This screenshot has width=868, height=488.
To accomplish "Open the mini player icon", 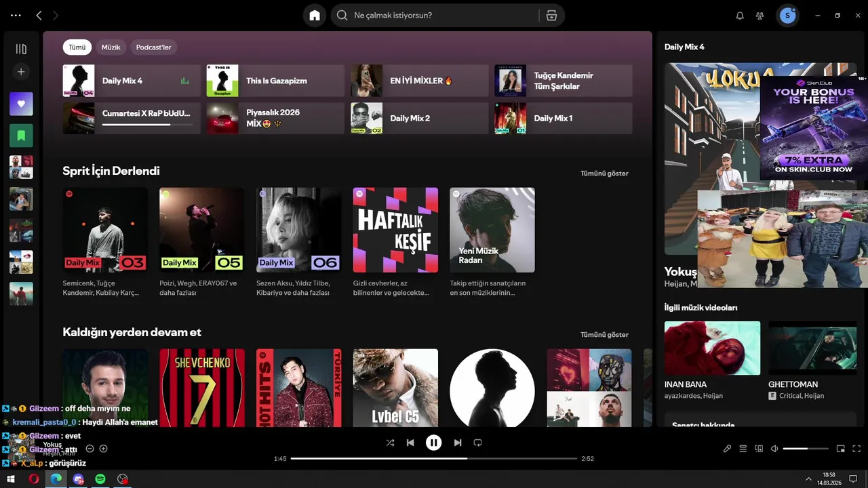I will [x=841, y=449].
